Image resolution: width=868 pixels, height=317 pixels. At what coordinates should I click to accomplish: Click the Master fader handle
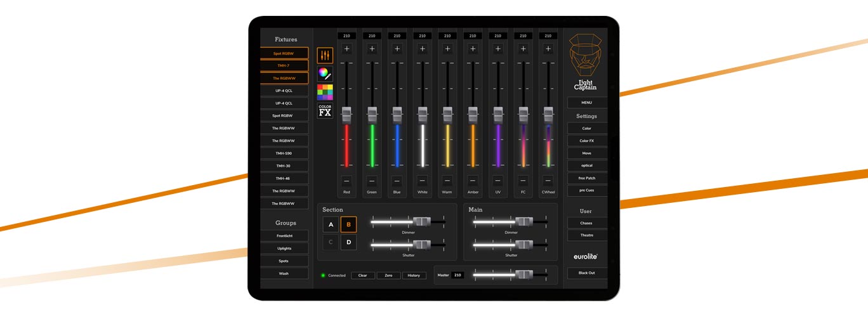point(523,275)
